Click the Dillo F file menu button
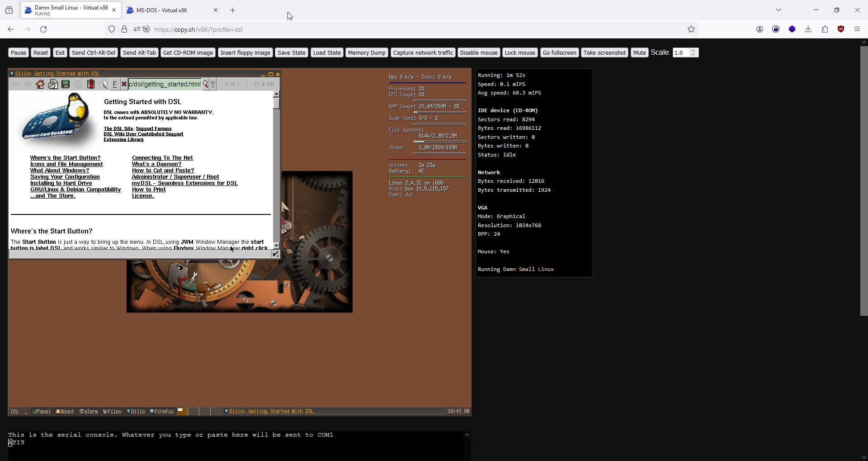This screenshot has height=461, width=868. point(115,84)
